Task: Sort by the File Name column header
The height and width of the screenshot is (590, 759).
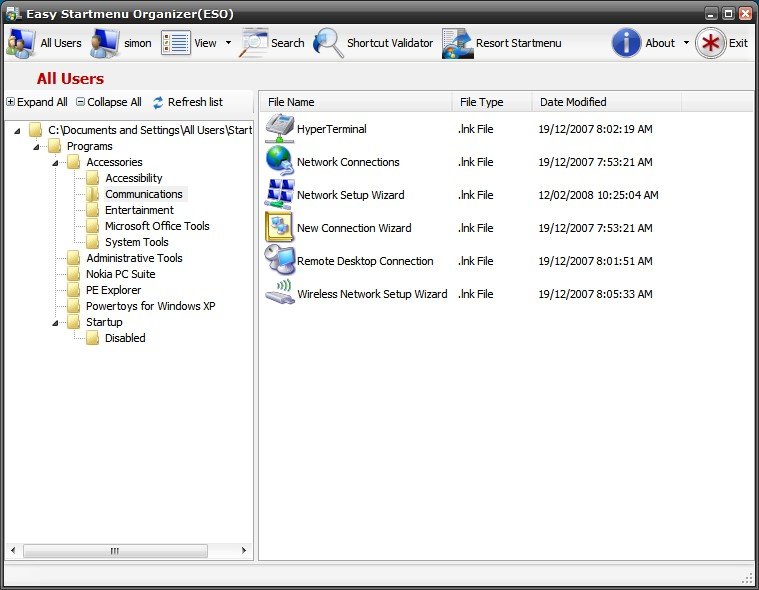Action: pos(356,102)
